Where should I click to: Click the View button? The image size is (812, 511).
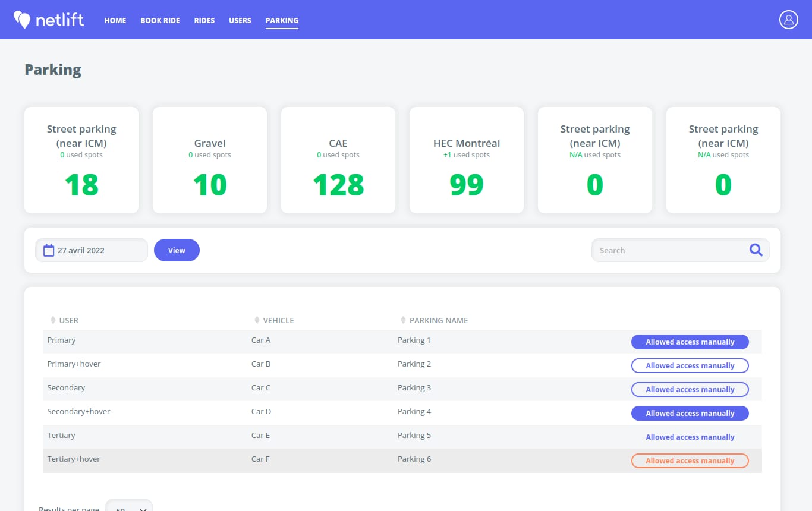click(x=177, y=250)
